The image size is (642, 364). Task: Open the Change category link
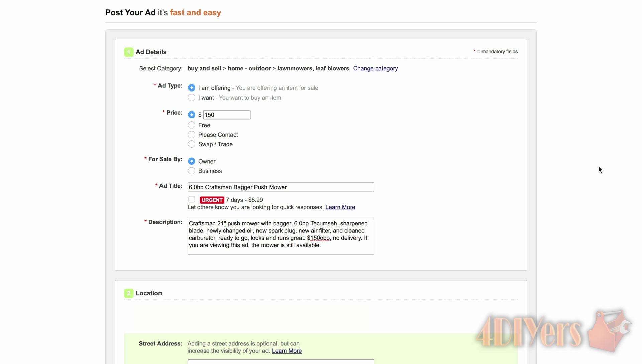[375, 68]
